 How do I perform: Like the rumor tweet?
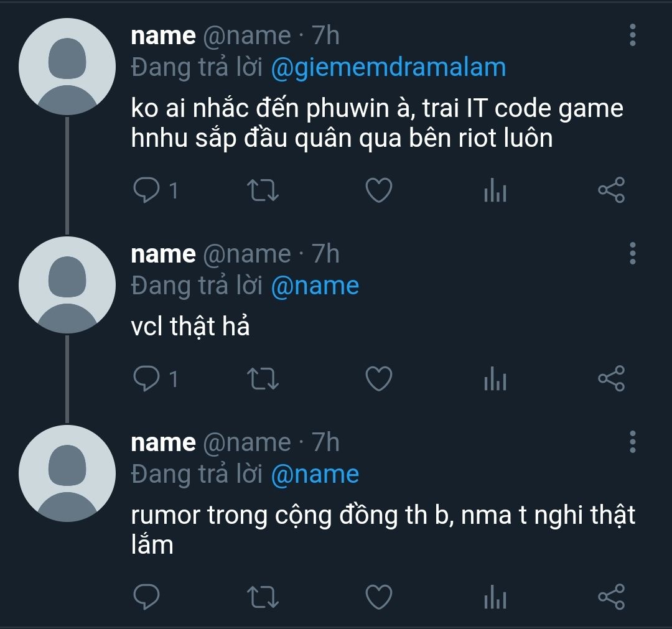tap(379, 597)
